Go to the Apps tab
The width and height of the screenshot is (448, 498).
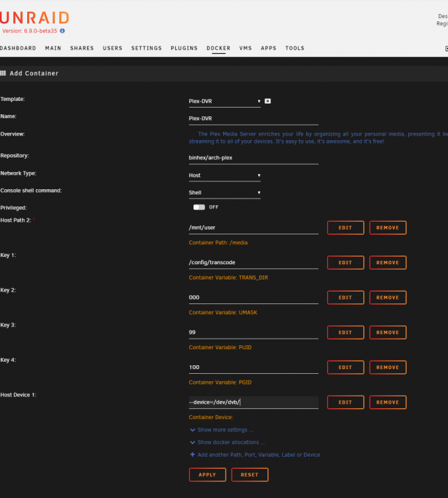coord(269,48)
